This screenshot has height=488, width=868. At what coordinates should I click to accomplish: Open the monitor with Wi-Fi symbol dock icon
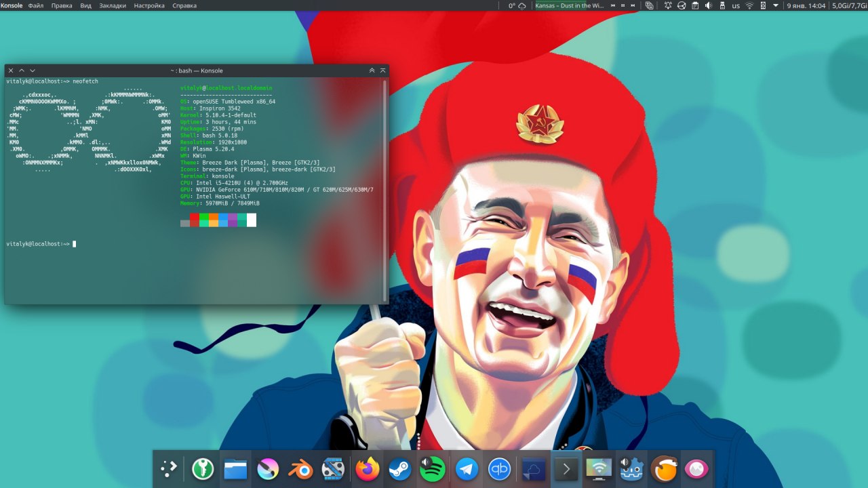[599, 469]
